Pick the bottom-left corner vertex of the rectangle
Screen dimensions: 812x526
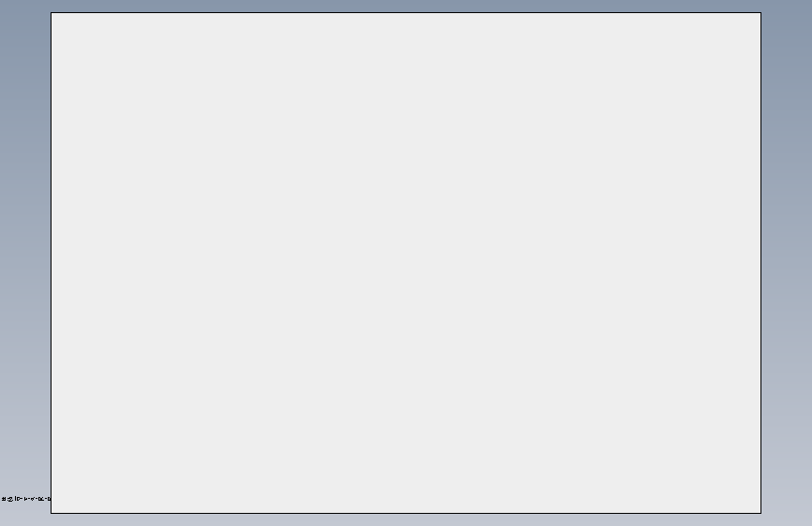click(x=51, y=513)
